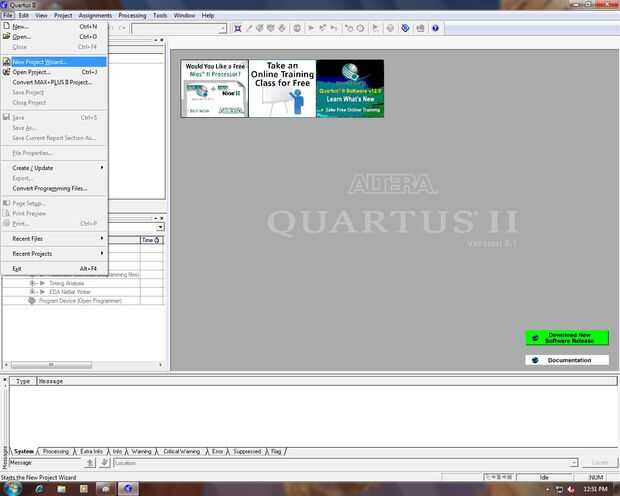Open the project name combo box in toolbar

point(179,28)
